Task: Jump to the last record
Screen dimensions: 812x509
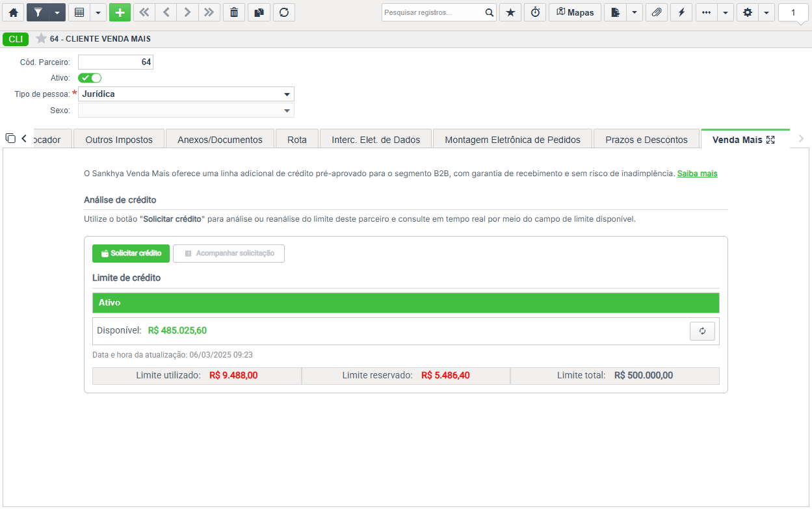Action: (x=209, y=12)
